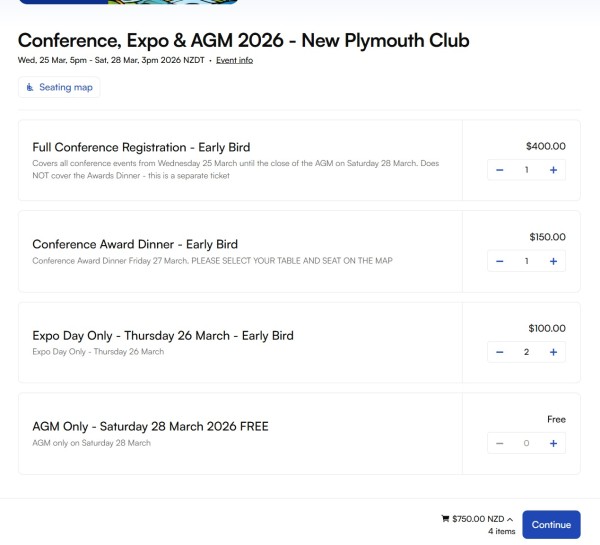The width and height of the screenshot is (600, 545).
Task: Click the 4 items cart count
Action: (x=501, y=532)
